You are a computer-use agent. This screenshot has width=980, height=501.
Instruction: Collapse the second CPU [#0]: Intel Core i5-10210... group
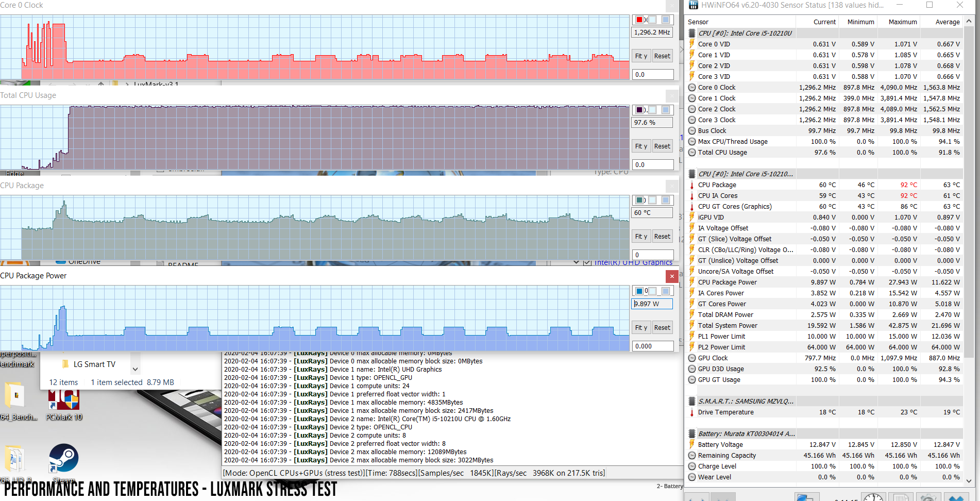(x=692, y=174)
